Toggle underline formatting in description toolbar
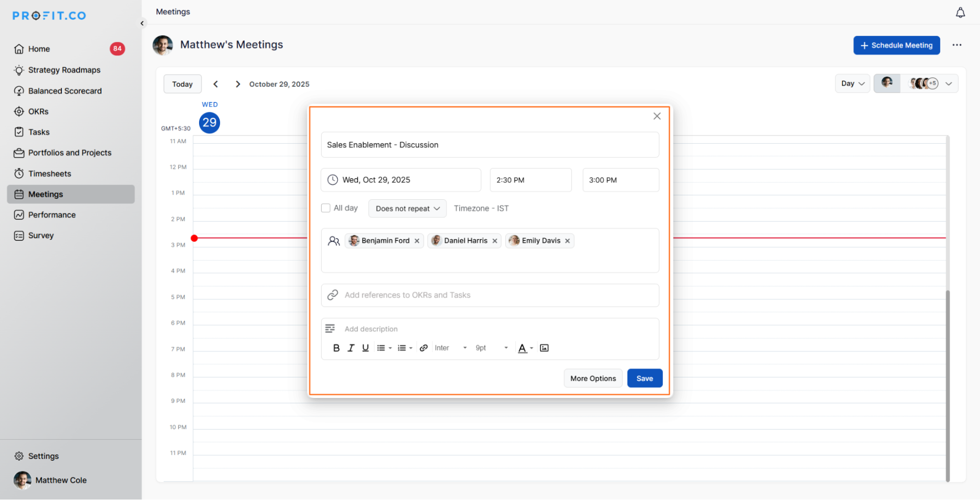This screenshot has height=500, width=980. point(365,348)
